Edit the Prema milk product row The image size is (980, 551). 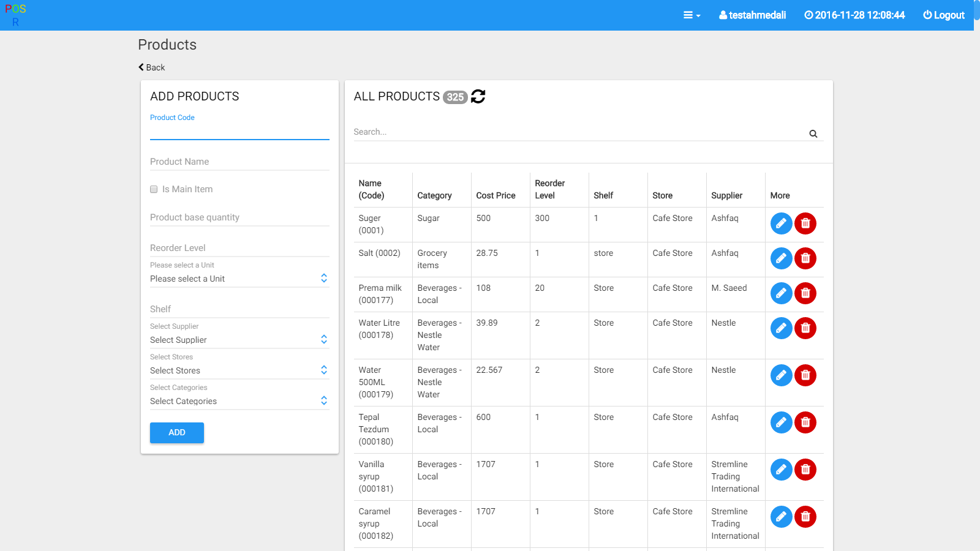[x=781, y=293]
